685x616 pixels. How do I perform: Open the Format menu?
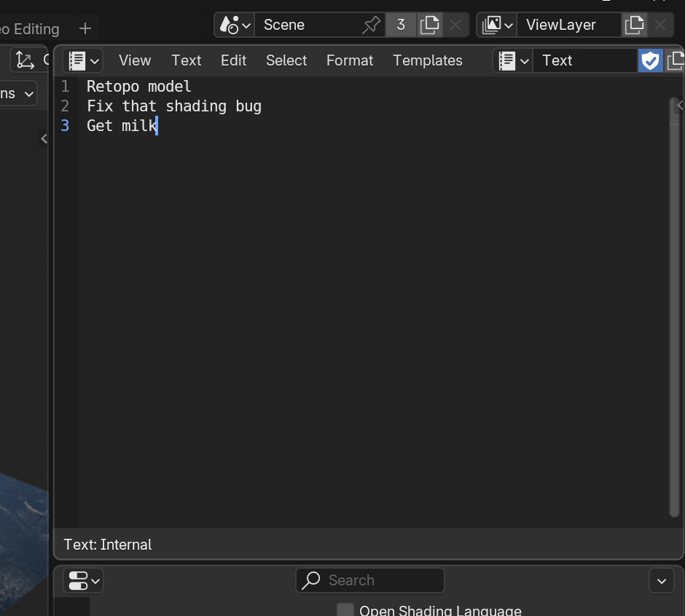click(350, 60)
